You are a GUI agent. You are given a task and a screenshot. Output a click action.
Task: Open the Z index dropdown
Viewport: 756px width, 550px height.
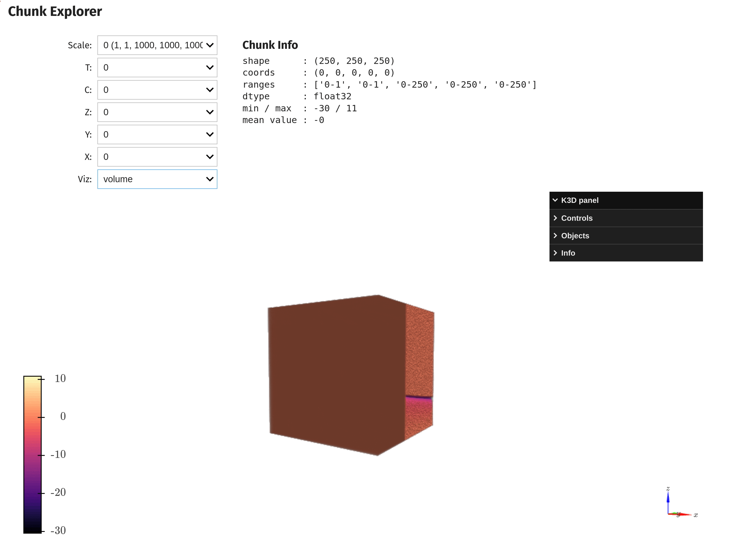tap(157, 112)
